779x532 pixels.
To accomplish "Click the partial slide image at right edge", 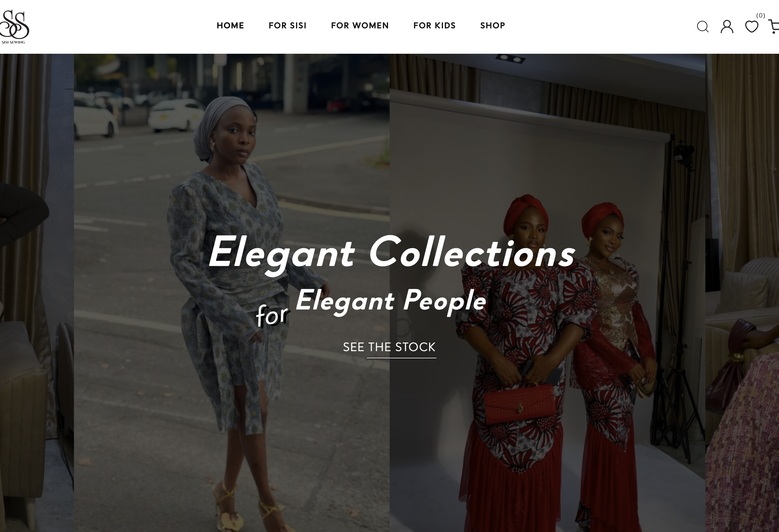I will pyautogui.click(x=742, y=293).
